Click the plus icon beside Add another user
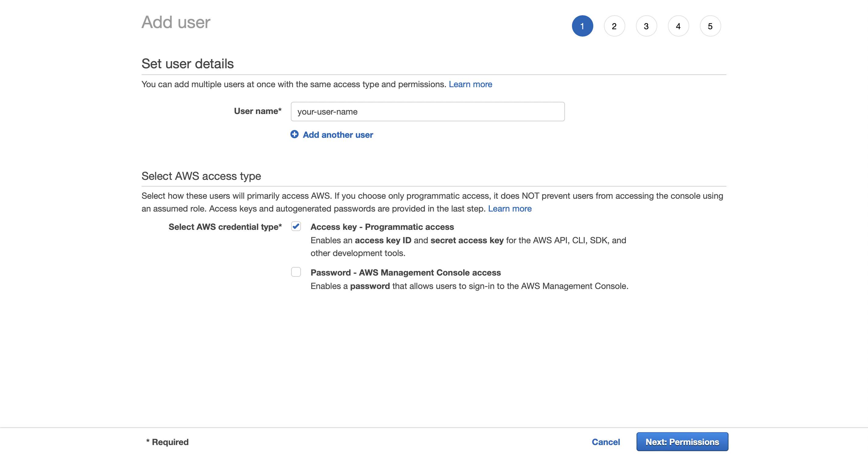This screenshot has height=456, width=868. (x=294, y=134)
